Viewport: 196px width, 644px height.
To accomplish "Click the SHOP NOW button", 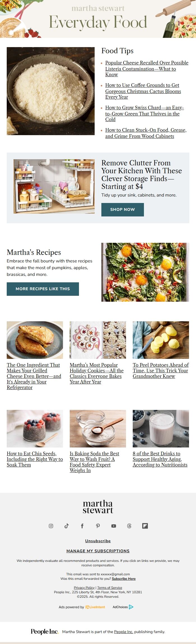I will [123, 209].
